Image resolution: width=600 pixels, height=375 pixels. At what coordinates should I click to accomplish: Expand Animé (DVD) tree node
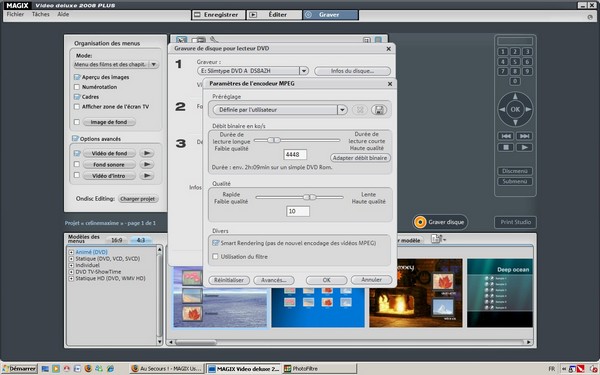click(71, 252)
